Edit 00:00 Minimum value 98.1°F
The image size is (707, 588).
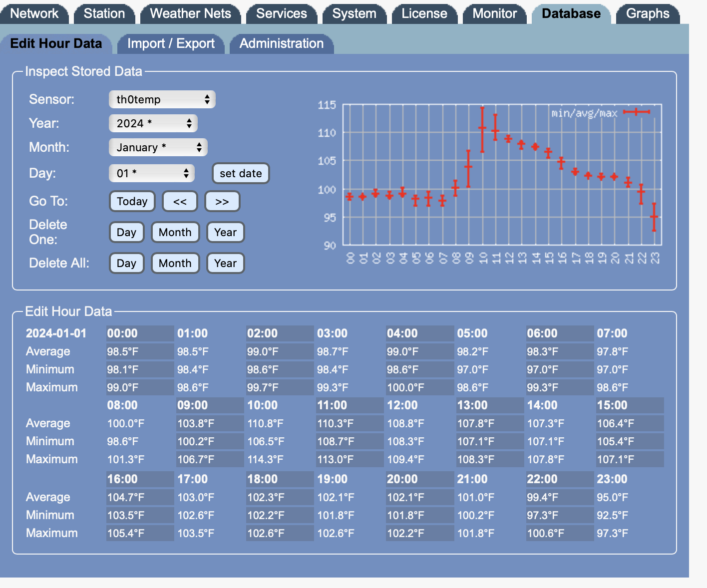coord(140,369)
